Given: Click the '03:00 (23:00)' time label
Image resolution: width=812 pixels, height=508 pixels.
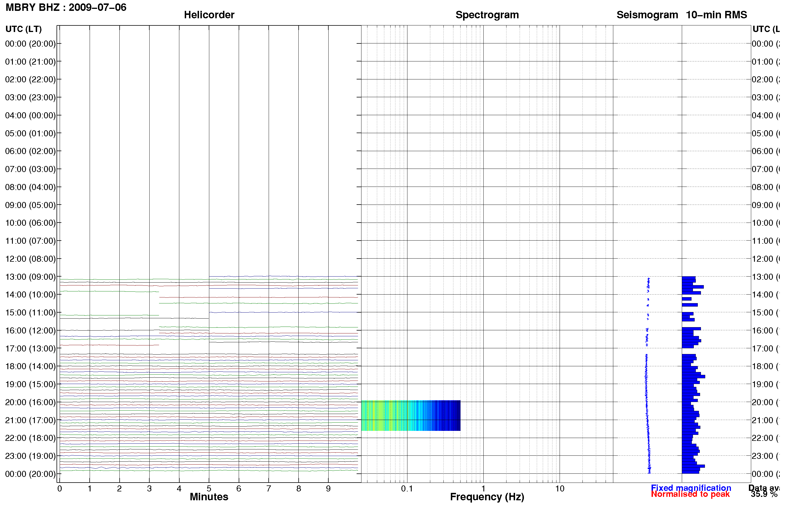Looking at the screenshot, I should pyautogui.click(x=30, y=97).
